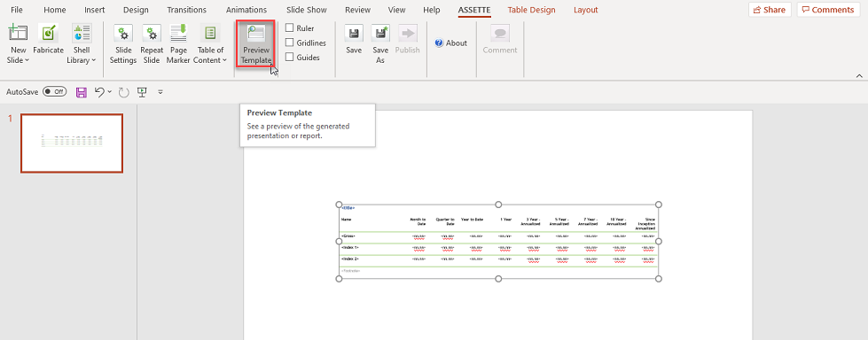Insert a Page Marker
868x340 pixels.
(178, 44)
